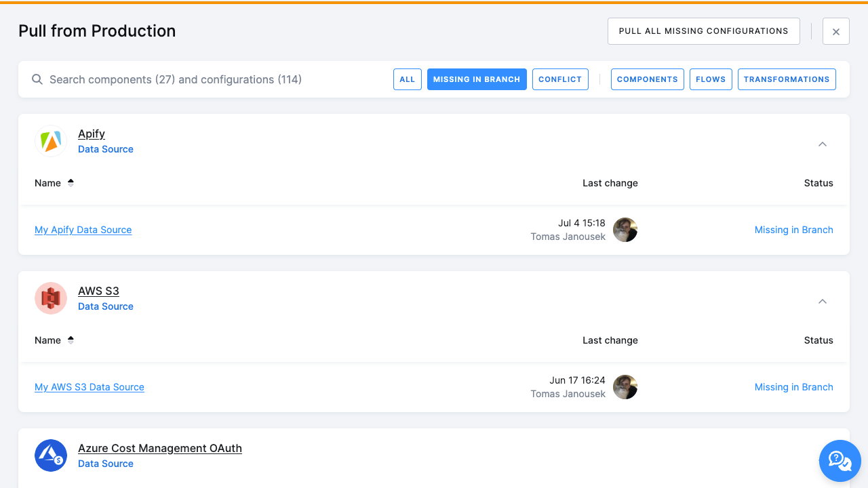
Task: Collapse the AWS S3 component section
Action: (823, 301)
